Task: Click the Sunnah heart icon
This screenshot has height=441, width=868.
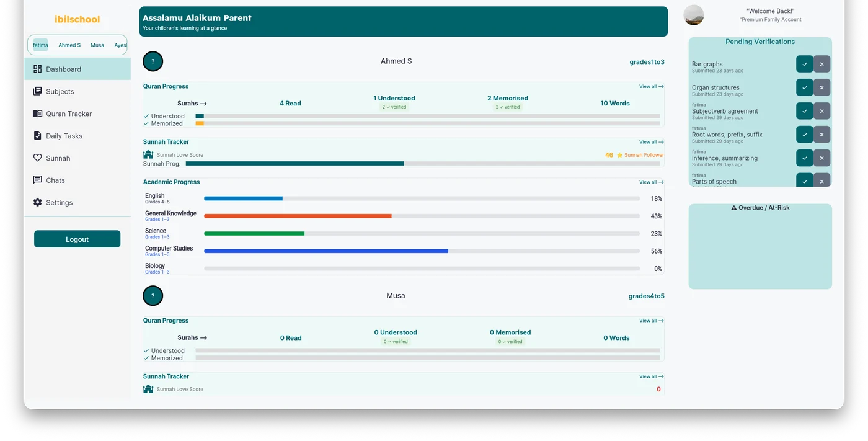Action: 38,158
